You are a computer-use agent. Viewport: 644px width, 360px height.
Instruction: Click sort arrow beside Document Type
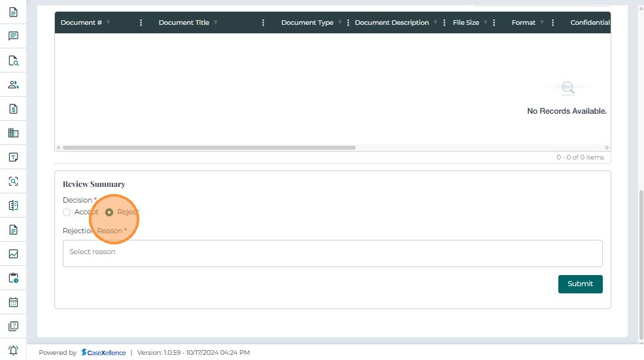pyautogui.click(x=340, y=23)
